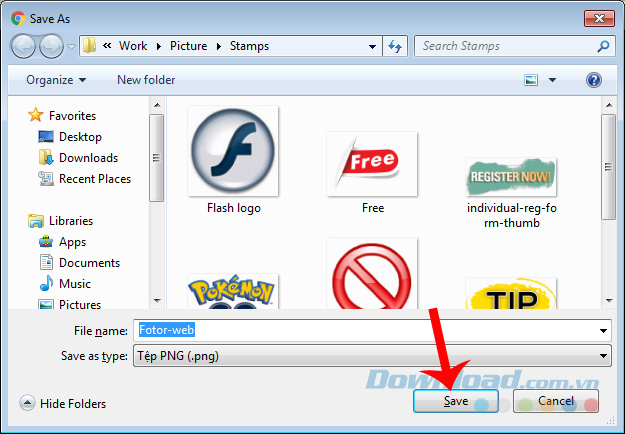
Task: Show hidden path with double chevron
Action: (x=107, y=45)
